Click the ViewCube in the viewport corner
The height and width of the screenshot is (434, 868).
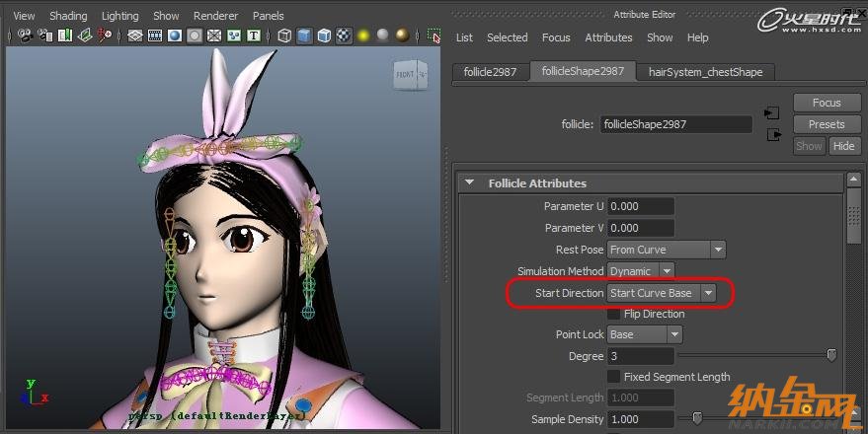click(410, 74)
